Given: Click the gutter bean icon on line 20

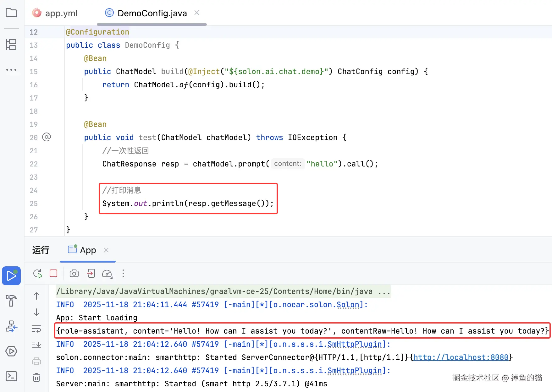Looking at the screenshot, I should [x=47, y=137].
